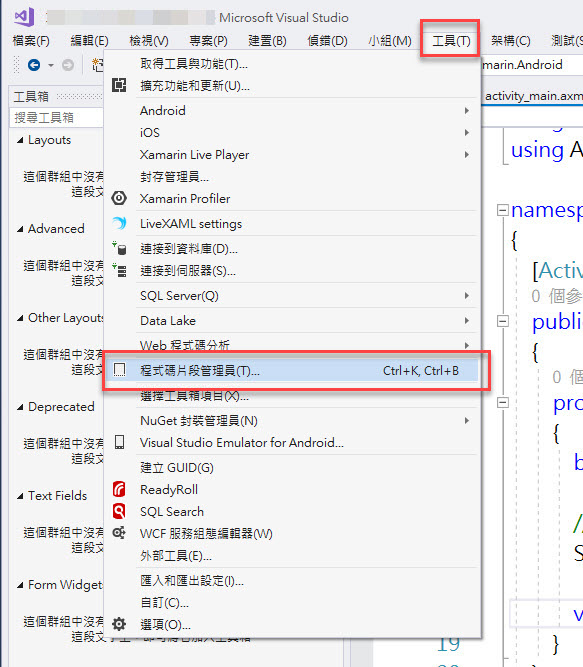Expand the Android submenu
This screenshot has height=667, width=583.
pos(291,111)
